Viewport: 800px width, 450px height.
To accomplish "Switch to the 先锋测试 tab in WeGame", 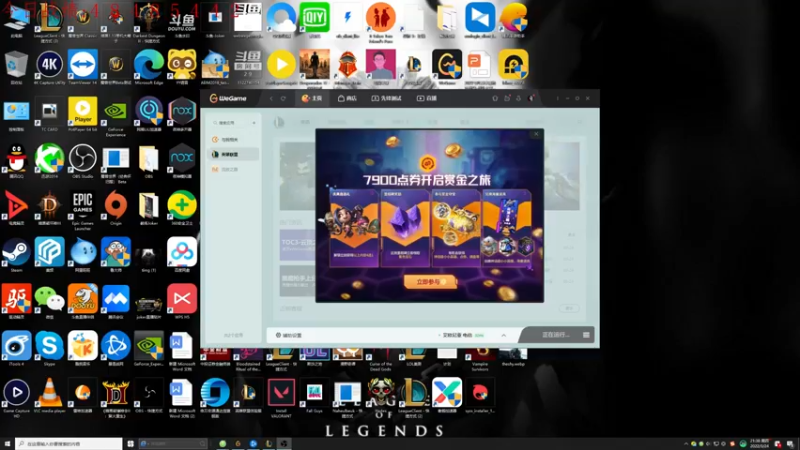I will pyautogui.click(x=386, y=98).
